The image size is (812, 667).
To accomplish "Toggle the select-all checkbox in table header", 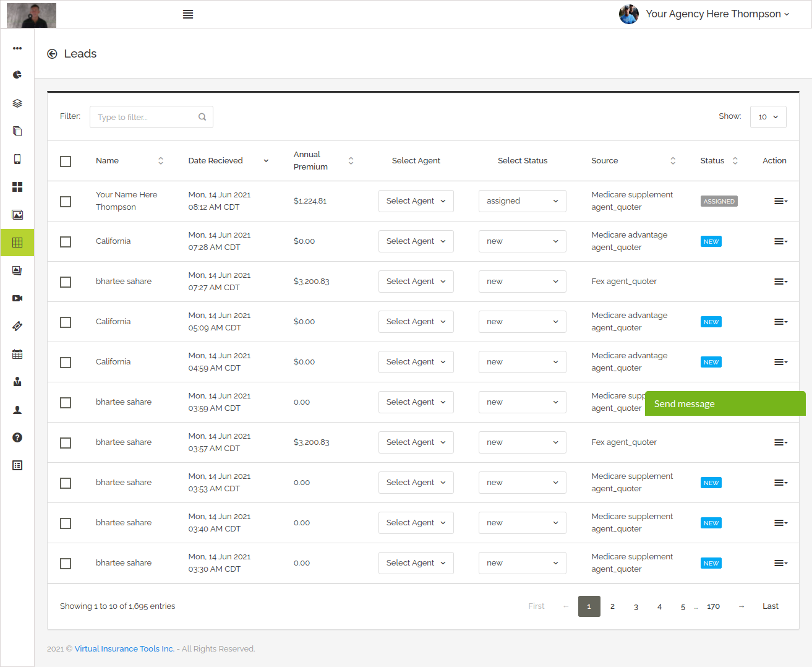I will click(66, 161).
